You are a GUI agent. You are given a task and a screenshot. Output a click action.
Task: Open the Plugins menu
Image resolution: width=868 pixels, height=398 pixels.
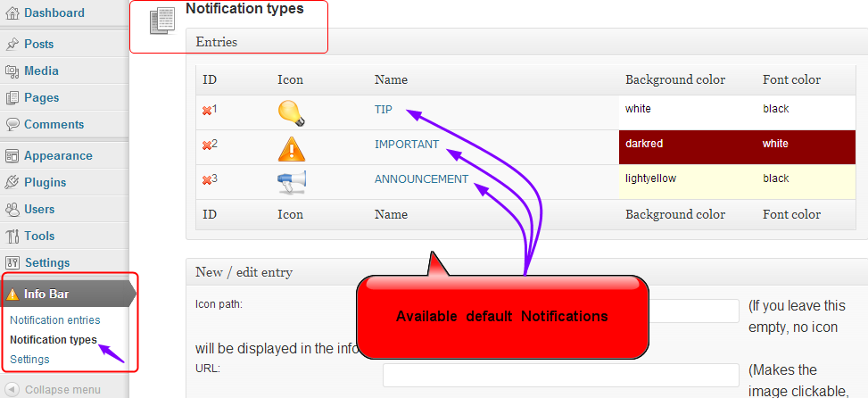point(45,182)
